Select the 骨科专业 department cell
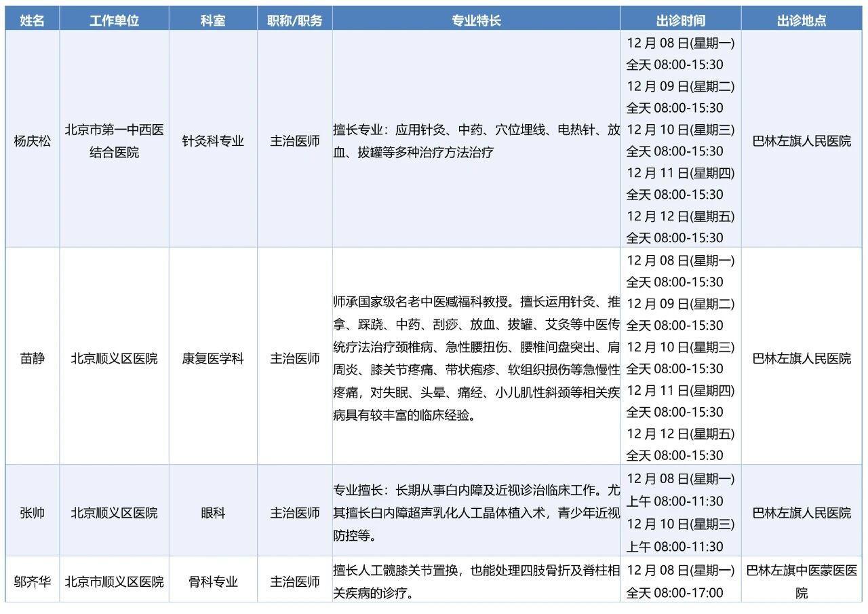This screenshot has height=614, width=868. point(213,581)
